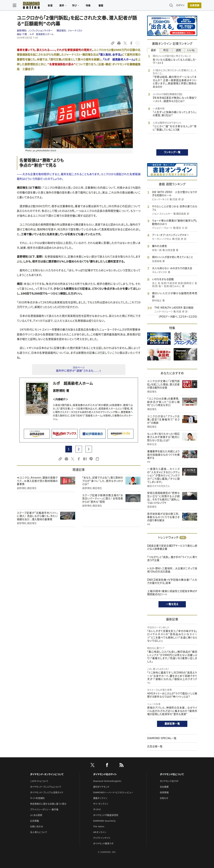Go to next page arrow in pagination
The image size is (214, 868).
(88, 449)
